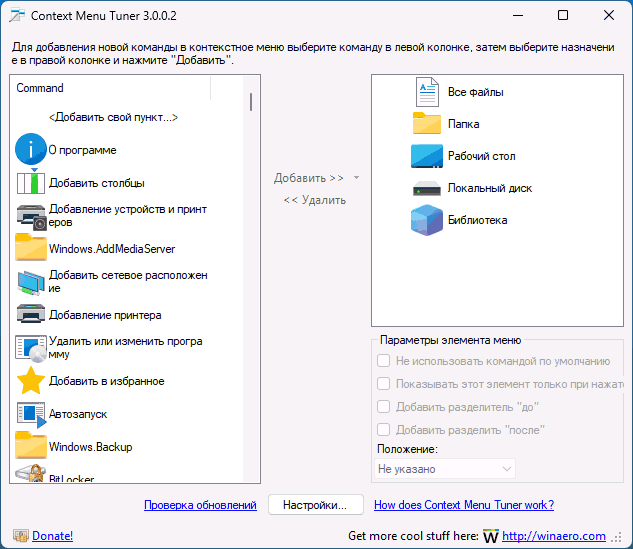Select the Добавление принтера command text

(x=105, y=315)
